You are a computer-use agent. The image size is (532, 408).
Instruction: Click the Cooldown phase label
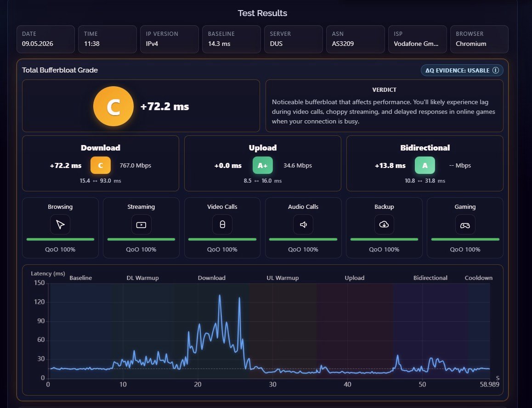(x=478, y=278)
